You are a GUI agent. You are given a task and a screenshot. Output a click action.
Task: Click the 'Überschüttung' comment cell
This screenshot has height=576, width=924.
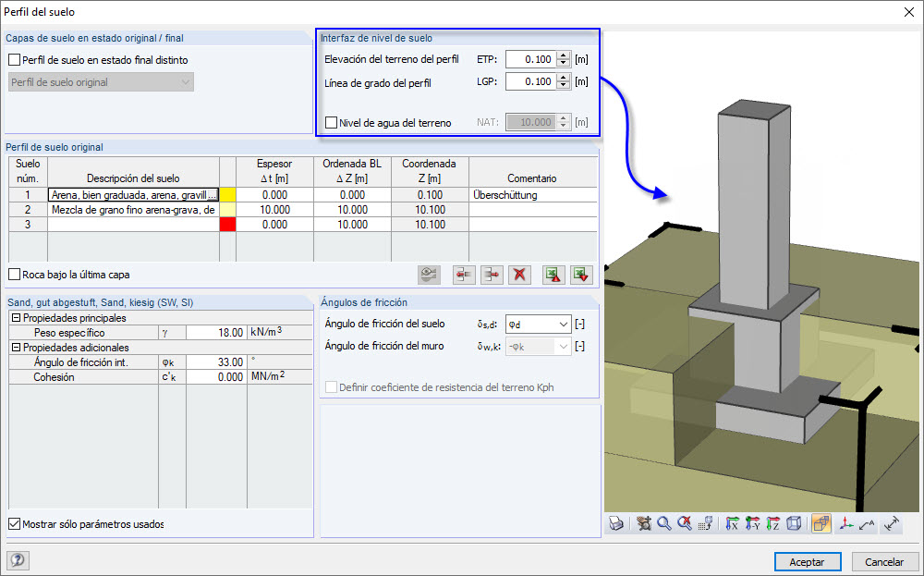coord(533,195)
